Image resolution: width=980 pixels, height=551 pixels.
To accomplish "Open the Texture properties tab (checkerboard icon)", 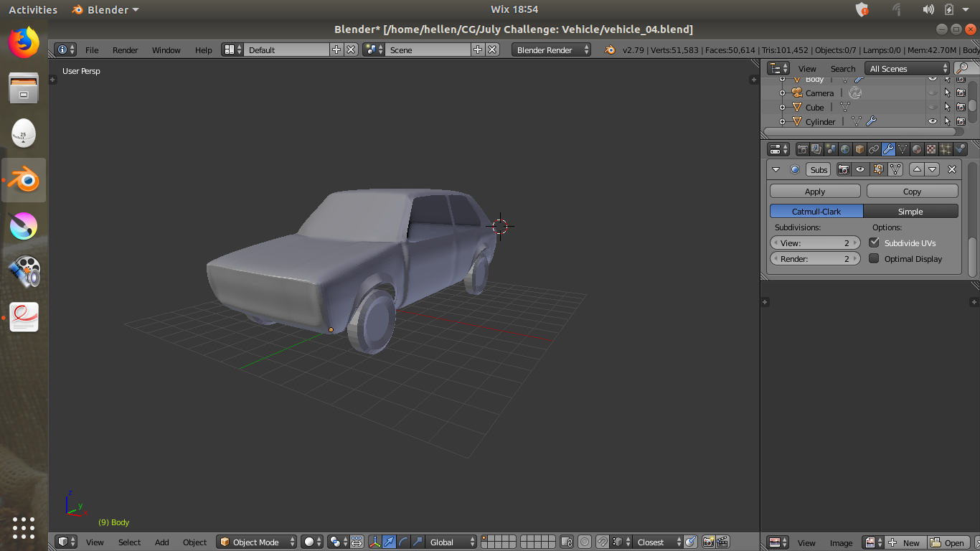I will pyautogui.click(x=931, y=149).
